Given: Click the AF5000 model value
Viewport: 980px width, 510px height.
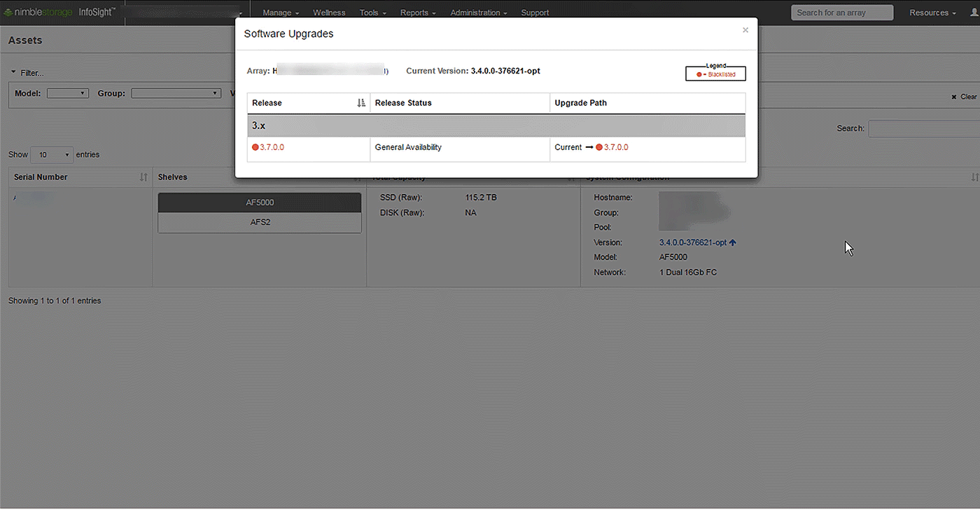Looking at the screenshot, I should [x=673, y=257].
